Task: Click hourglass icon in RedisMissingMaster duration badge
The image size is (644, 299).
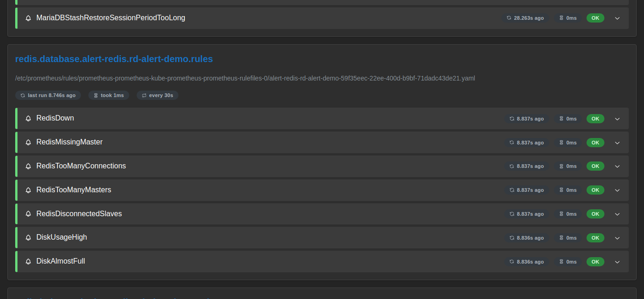Action: point(561,143)
